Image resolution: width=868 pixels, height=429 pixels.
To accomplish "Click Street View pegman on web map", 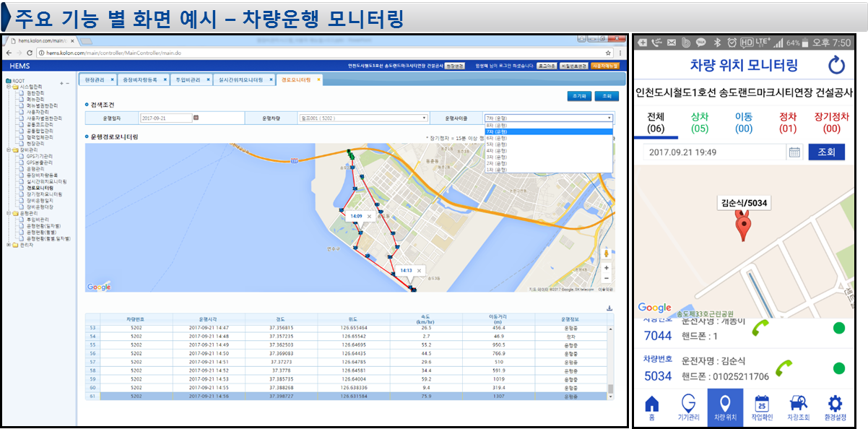I will (x=606, y=254).
